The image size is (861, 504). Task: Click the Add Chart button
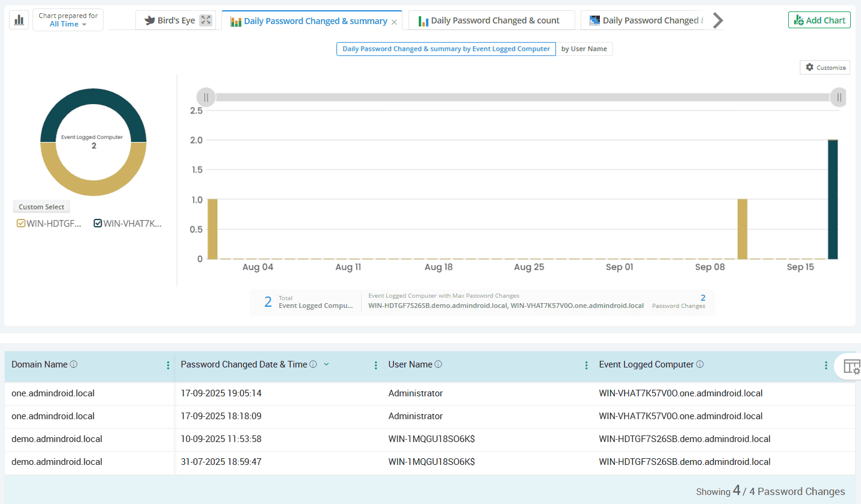pyautogui.click(x=819, y=20)
